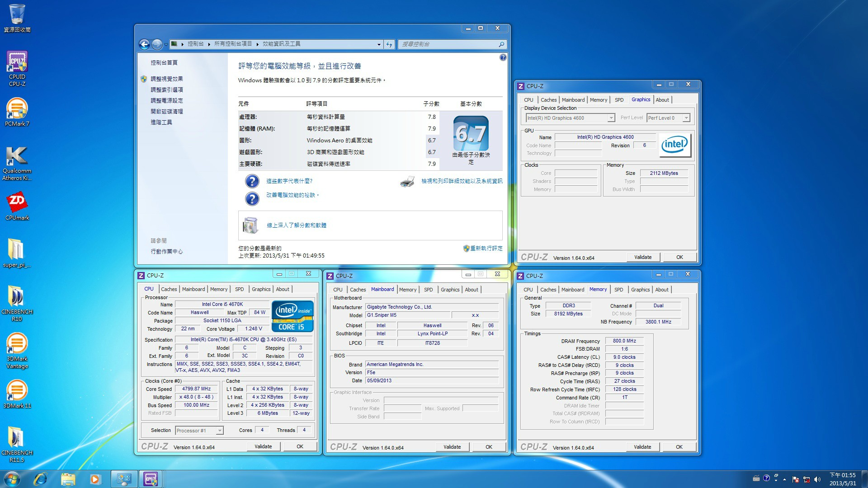Open the CINEBENCH R11.5 desktop folder

(x=17, y=445)
